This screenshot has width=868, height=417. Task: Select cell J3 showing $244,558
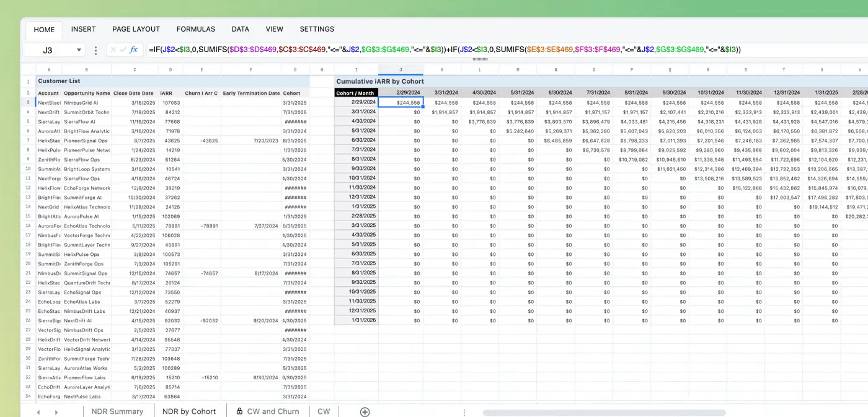[x=401, y=102]
